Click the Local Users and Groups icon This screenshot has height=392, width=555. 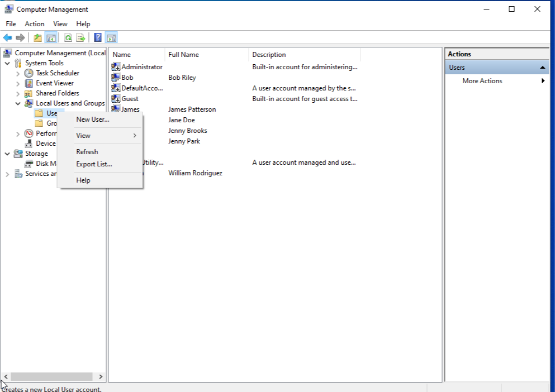point(29,103)
